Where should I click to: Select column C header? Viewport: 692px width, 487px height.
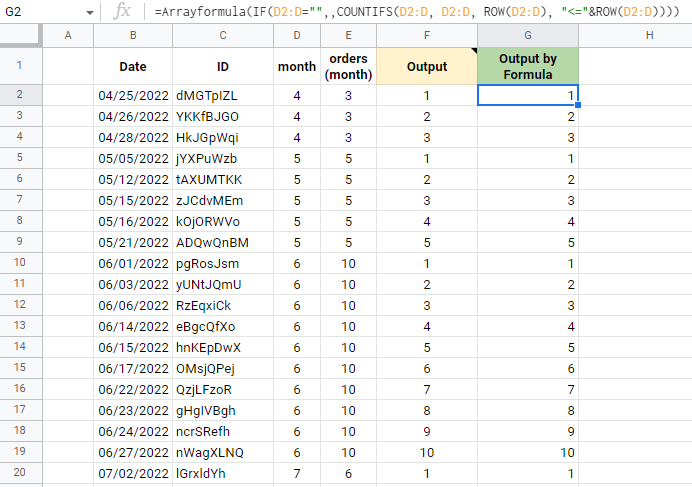223,35
